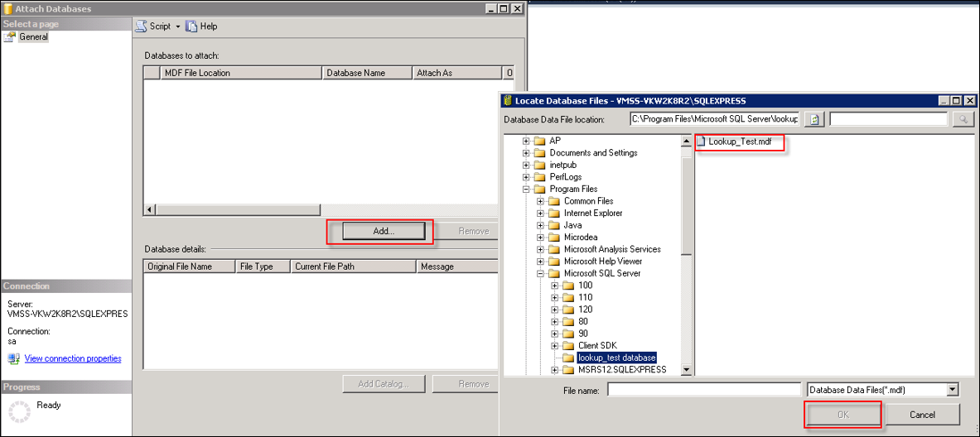Click the Message column header
Screen dimensions: 980x437
456,267
